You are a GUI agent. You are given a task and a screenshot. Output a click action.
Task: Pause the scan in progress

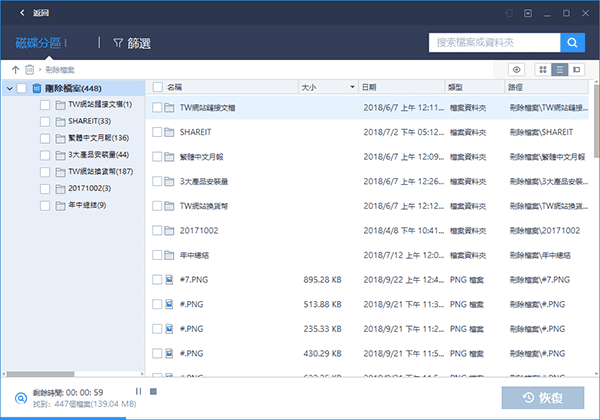(138, 391)
